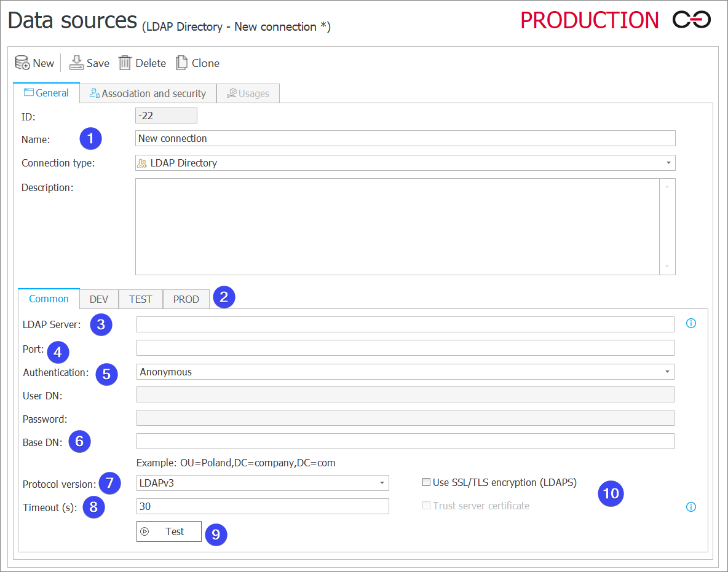Click Description scrollbar down arrow

[x=667, y=267]
